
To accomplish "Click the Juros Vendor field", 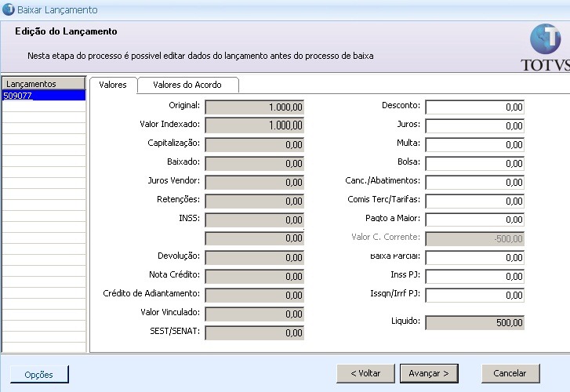I will click(x=255, y=182).
